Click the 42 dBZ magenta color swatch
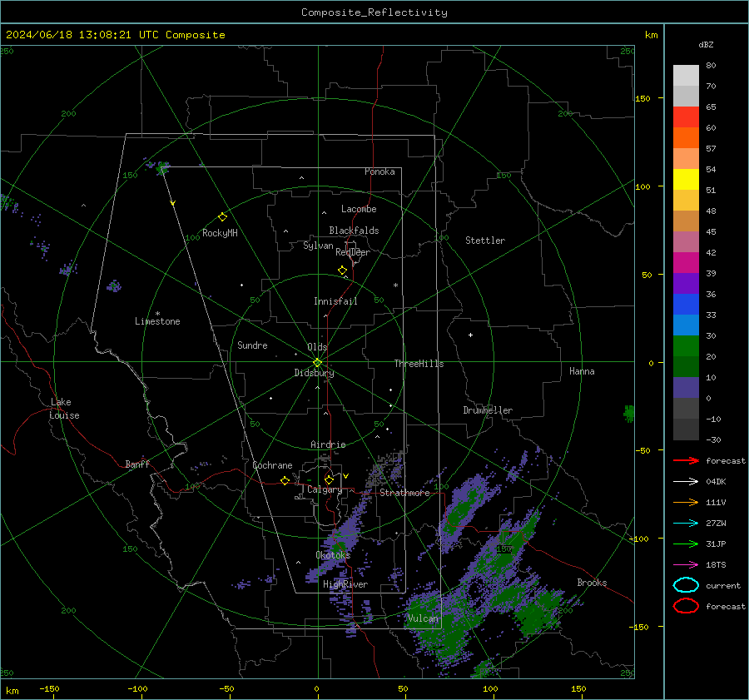This screenshot has width=749, height=700. (x=686, y=263)
